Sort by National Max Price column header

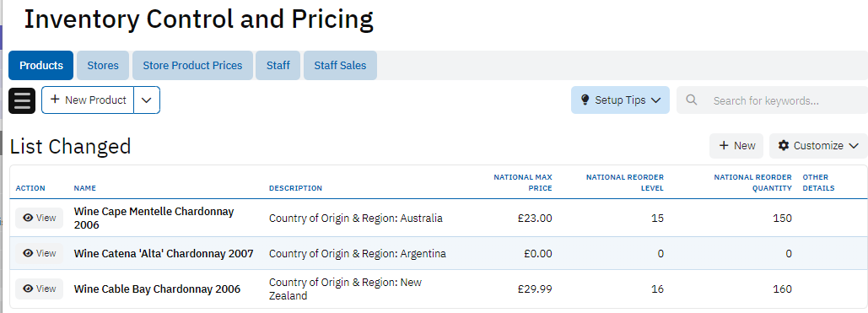pos(523,182)
